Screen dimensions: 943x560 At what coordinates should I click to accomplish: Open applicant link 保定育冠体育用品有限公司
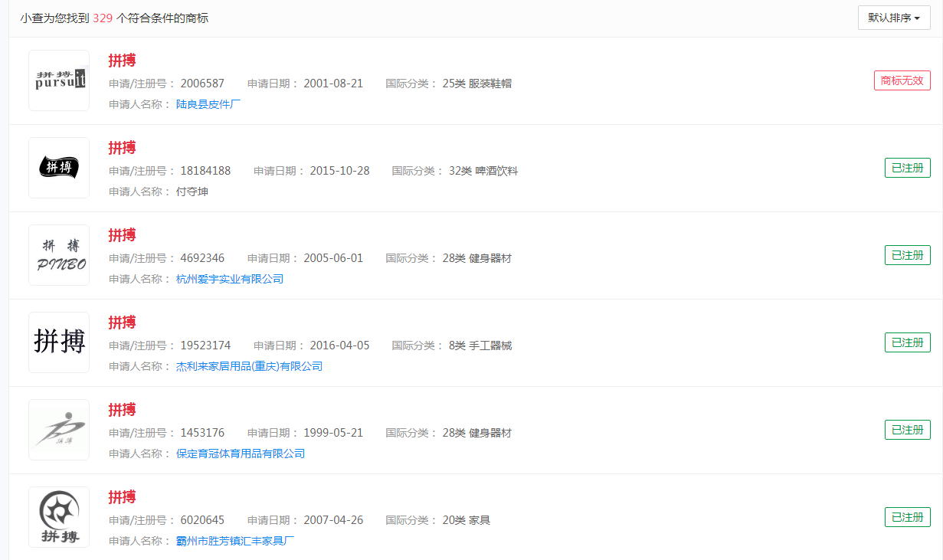(x=241, y=454)
